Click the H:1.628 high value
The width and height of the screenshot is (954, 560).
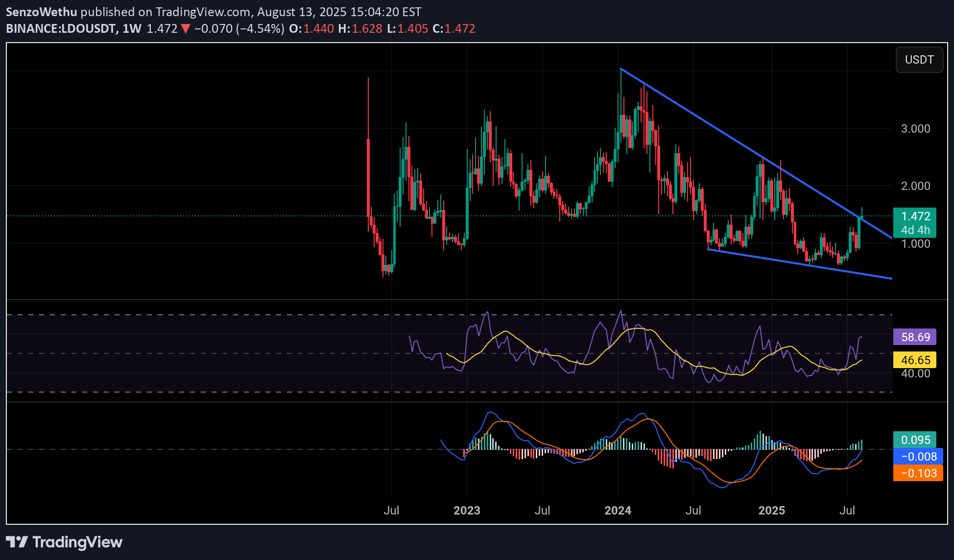(x=360, y=28)
